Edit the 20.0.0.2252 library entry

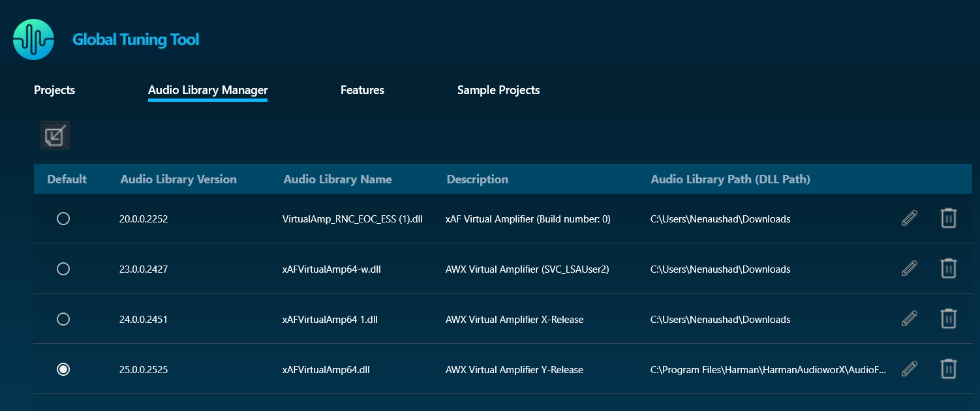pyautogui.click(x=909, y=219)
